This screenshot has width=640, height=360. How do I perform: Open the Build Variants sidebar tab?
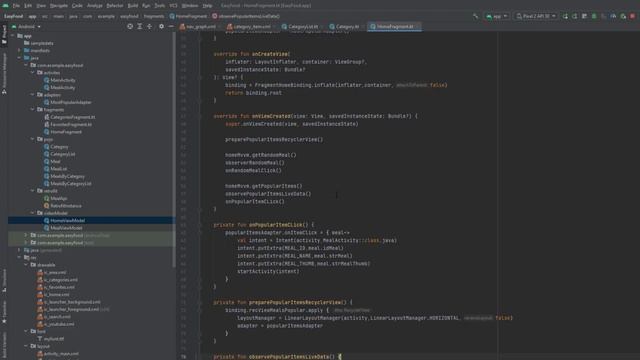[x=4, y=345]
